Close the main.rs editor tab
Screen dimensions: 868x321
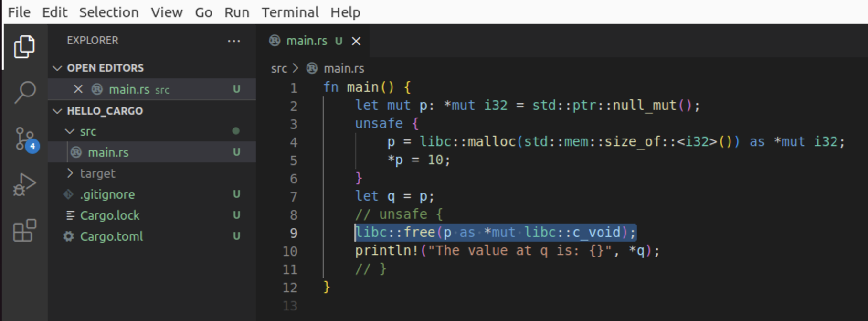click(356, 41)
